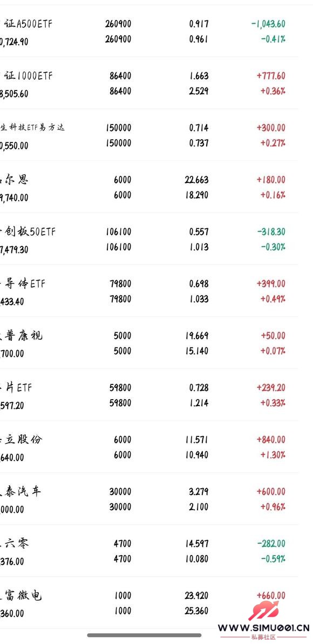Tap the 创板50ETF position row
This screenshot has width=313, height=644.
[x=149, y=239]
